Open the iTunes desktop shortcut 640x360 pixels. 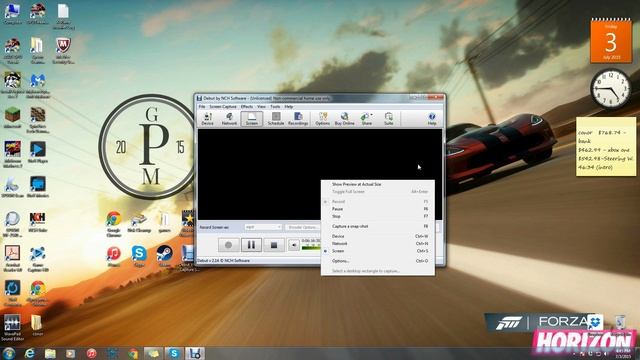pos(113,257)
